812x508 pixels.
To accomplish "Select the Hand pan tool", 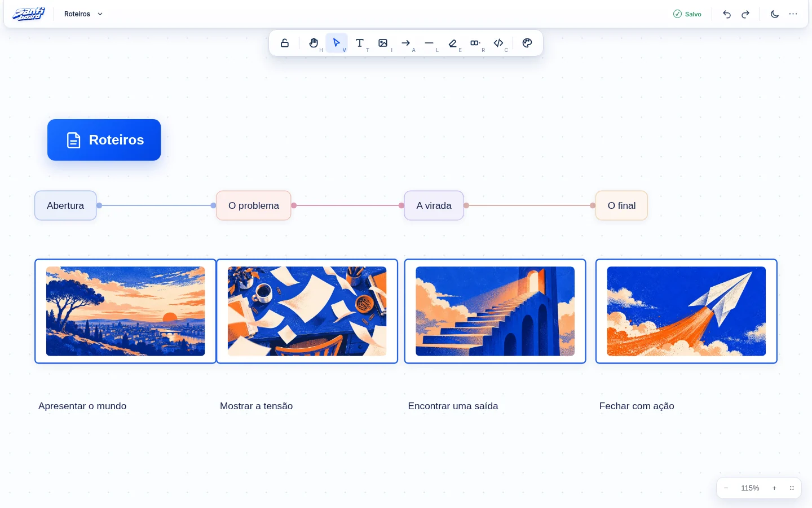I will click(314, 43).
